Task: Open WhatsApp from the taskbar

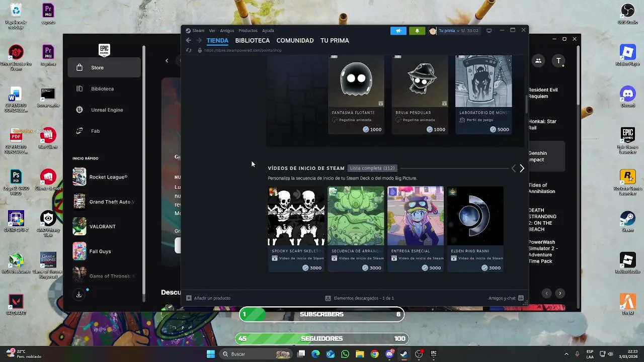Action: (x=345, y=354)
